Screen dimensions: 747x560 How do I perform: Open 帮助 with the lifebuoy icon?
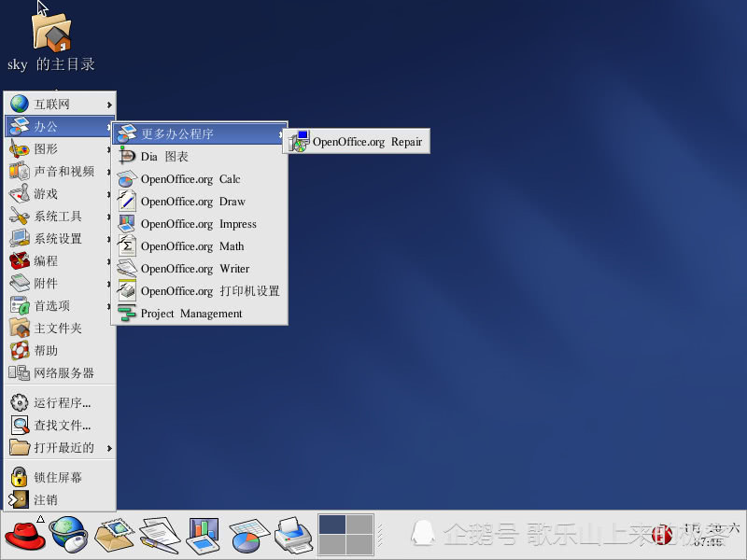[60, 351]
